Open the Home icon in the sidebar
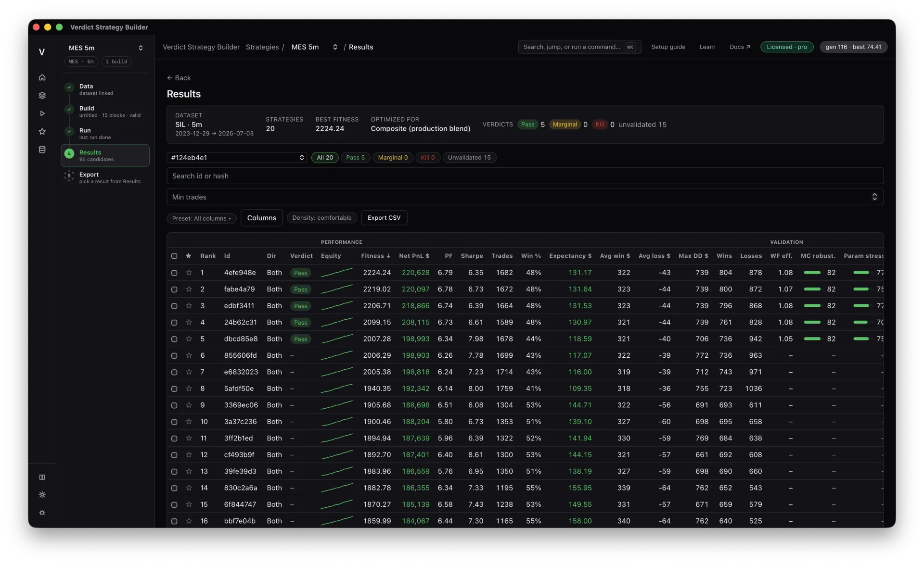This screenshot has height=565, width=924. tap(42, 77)
